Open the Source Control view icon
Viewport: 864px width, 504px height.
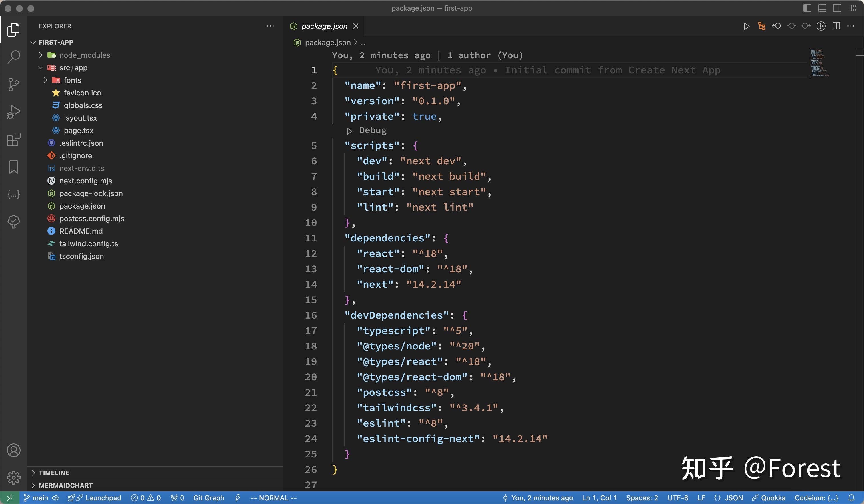14,84
